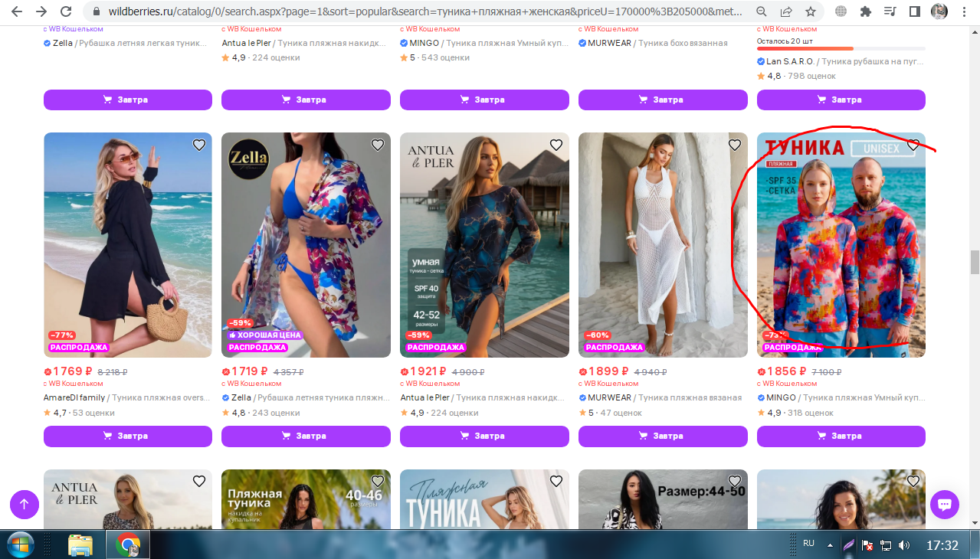980x559 pixels.
Task: Click the globe extension icon in toolbar
Action: click(x=841, y=12)
